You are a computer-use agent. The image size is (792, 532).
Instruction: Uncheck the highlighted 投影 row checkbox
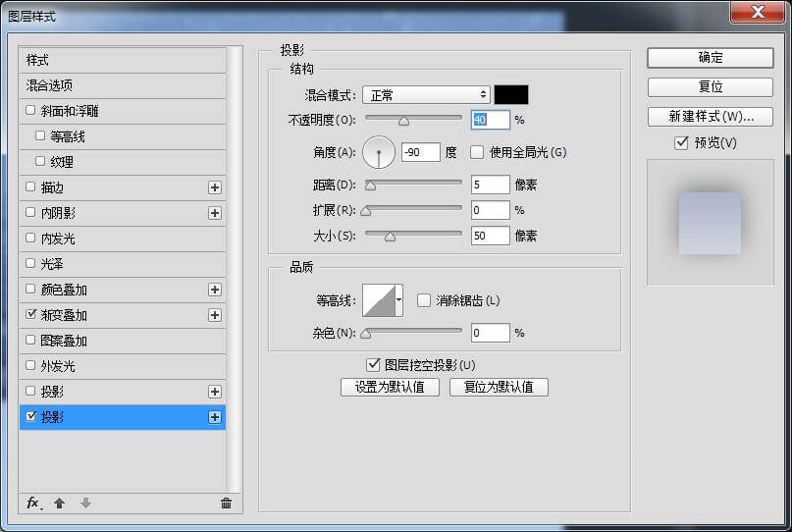click(x=30, y=416)
